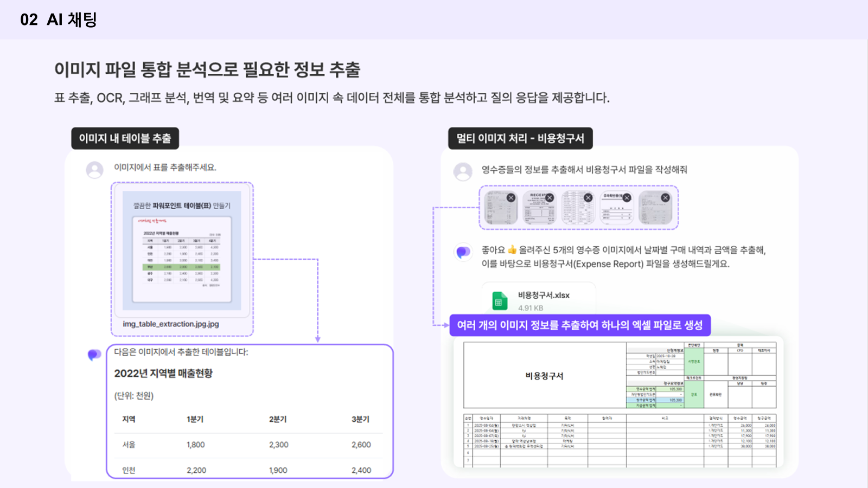Remove the first receipt image with its X

510,198
